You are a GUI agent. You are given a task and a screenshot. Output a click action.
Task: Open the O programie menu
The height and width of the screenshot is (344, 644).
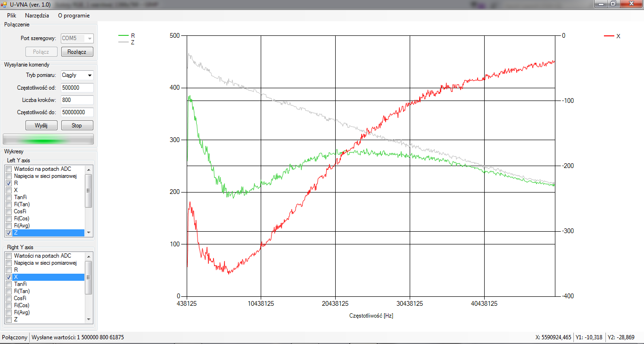[74, 15]
